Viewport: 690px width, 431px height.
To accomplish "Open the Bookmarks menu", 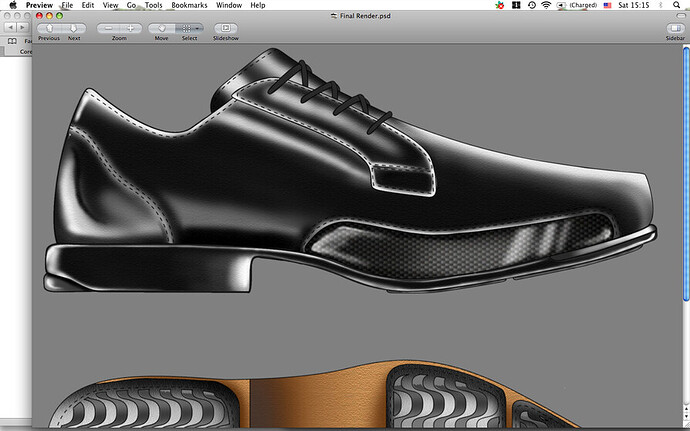I will 191,5.
